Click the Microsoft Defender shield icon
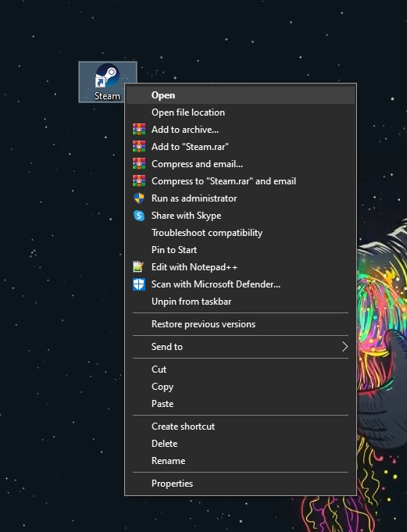Image resolution: width=407 pixels, height=532 pixels. [x=139, y=284]
